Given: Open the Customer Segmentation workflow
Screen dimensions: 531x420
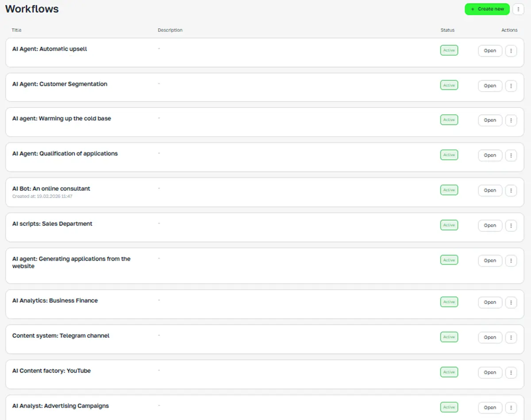Looking at the screenshot, I should point(490,86).
